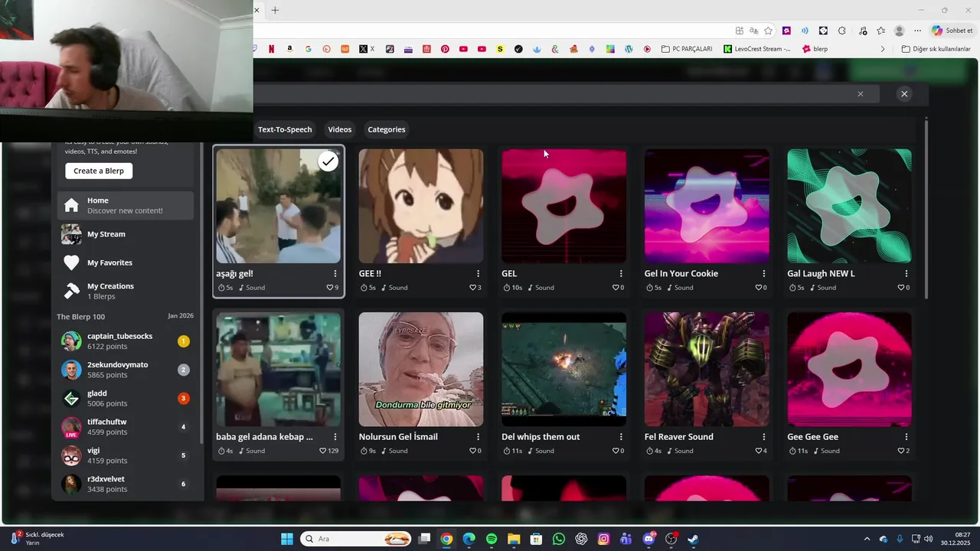Image resolution: width=980 pixels, height=551 pixels.
Task: Show more bookmarks with the chevron
Action: point(883,49)
